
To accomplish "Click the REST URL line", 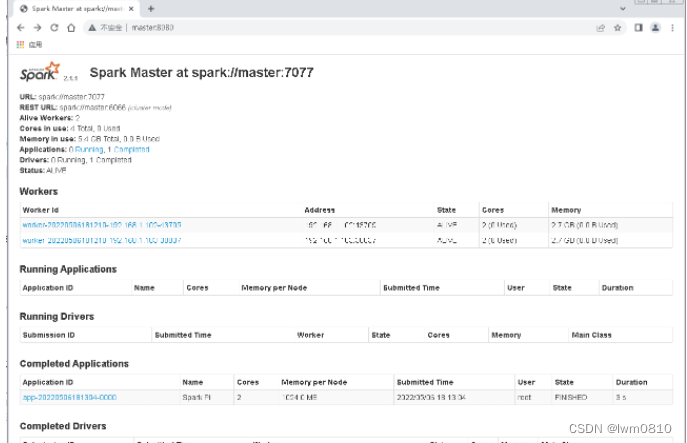I will tap(95, 107).
